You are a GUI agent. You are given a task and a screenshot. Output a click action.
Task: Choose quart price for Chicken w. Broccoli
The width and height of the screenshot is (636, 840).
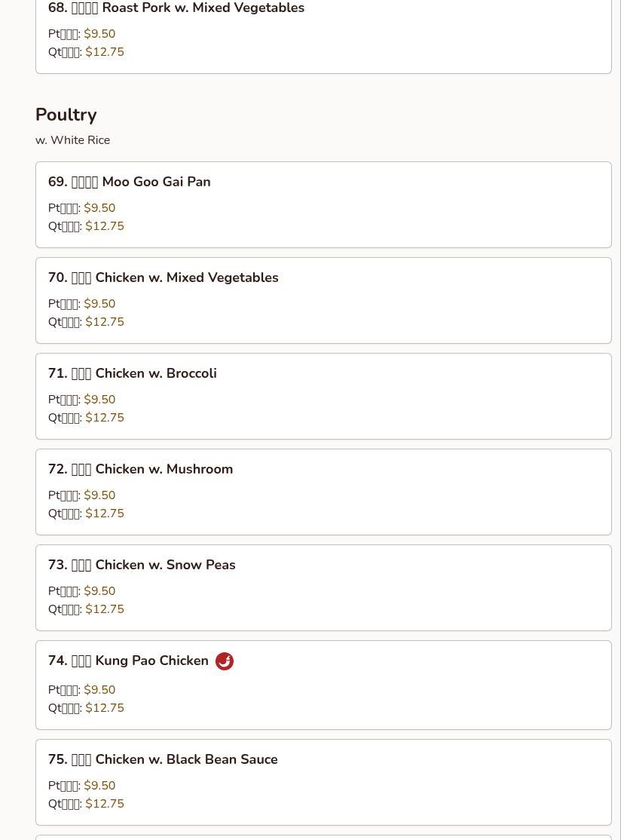tap(105, 418)
